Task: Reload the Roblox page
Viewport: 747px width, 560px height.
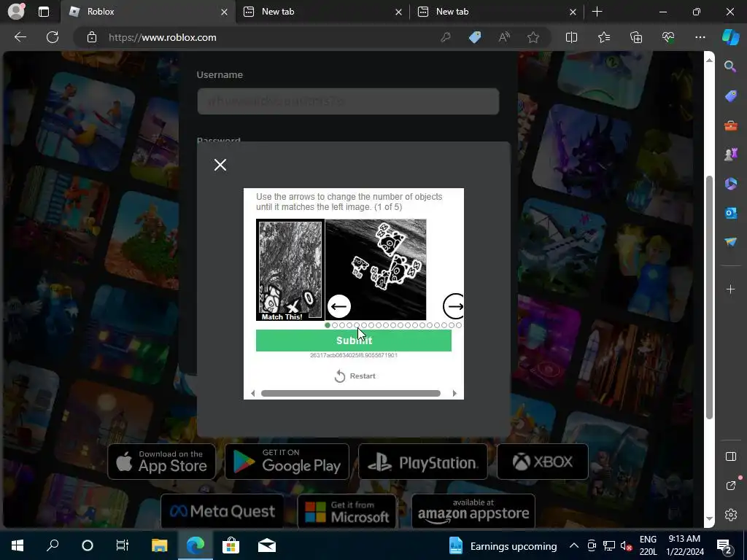Action: point(53,37)
